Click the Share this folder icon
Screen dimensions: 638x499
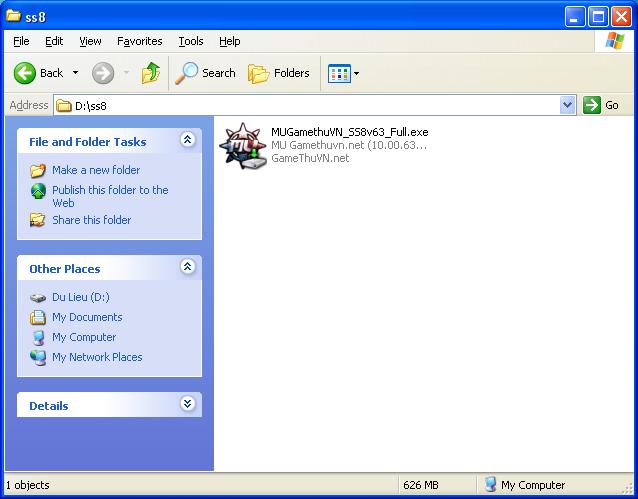pyautogui.click(x=37, y=220)
